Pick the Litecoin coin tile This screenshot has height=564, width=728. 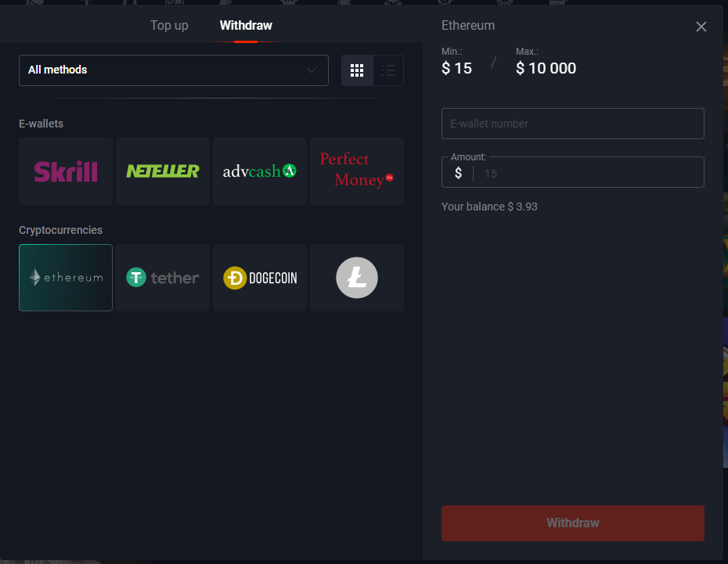click(357, 278)
